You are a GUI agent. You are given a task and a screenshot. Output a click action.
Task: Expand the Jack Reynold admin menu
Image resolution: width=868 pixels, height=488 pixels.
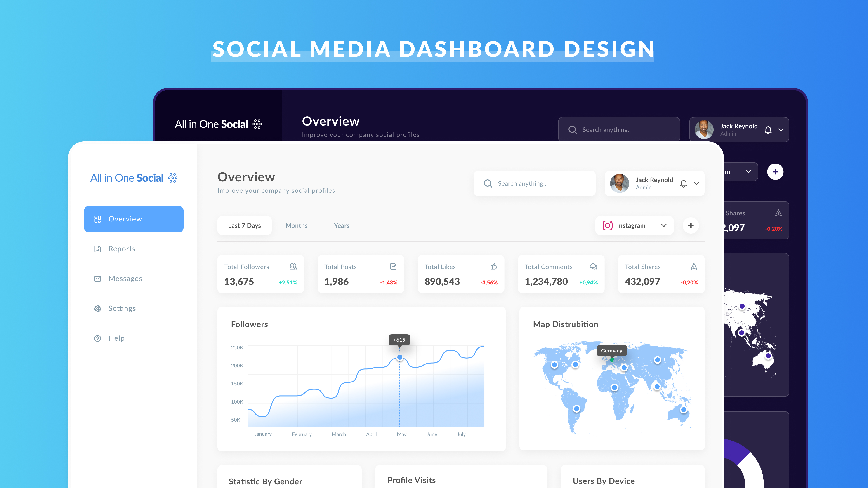(x=698, y=183)
